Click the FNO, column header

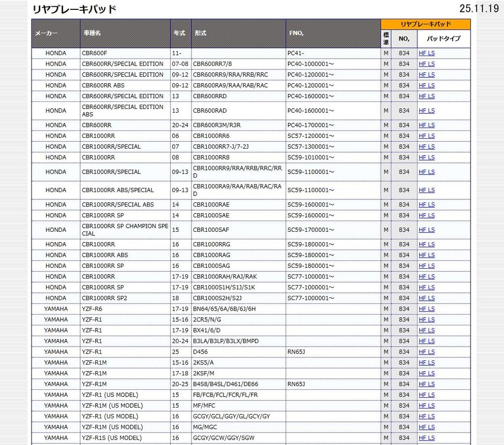296,33
